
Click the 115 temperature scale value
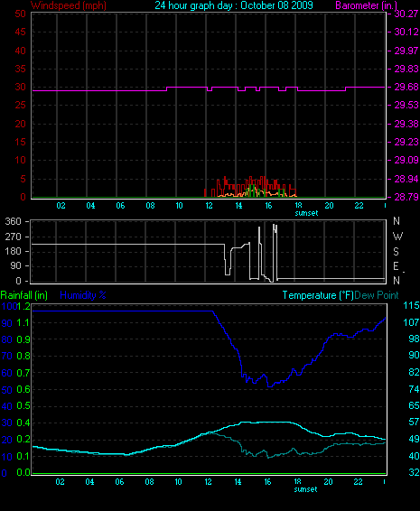(411, 305)
